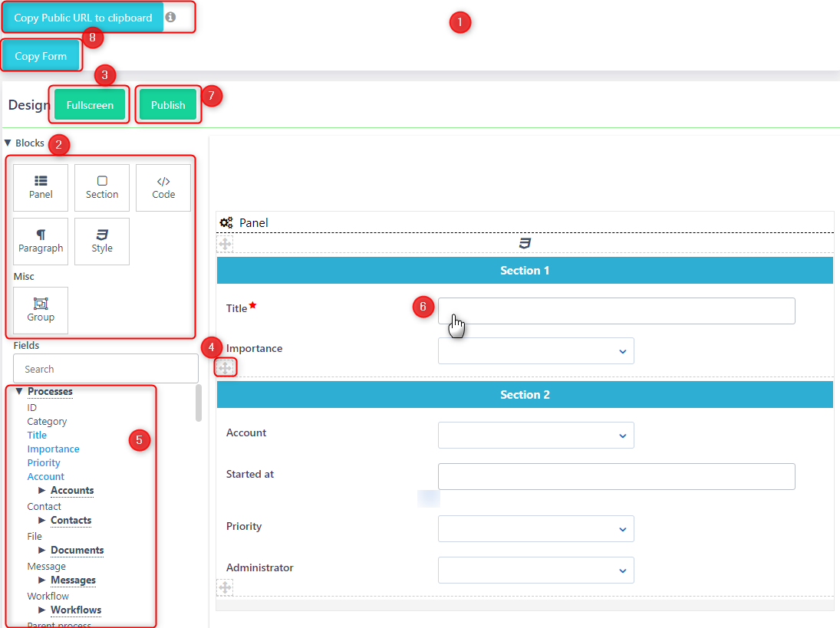Expand the Accounts tree node
The width and height of the screenshot is (840, 628).
point(41,491)
